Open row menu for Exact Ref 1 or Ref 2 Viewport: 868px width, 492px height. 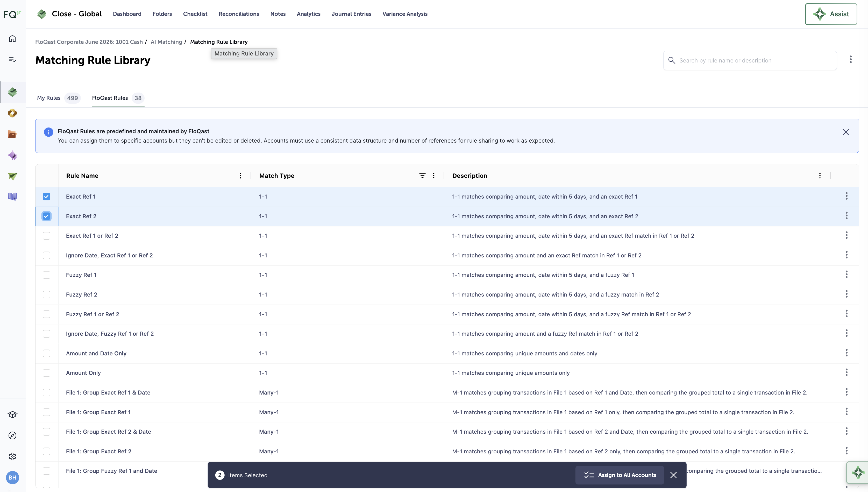click(x=846, y=235)
